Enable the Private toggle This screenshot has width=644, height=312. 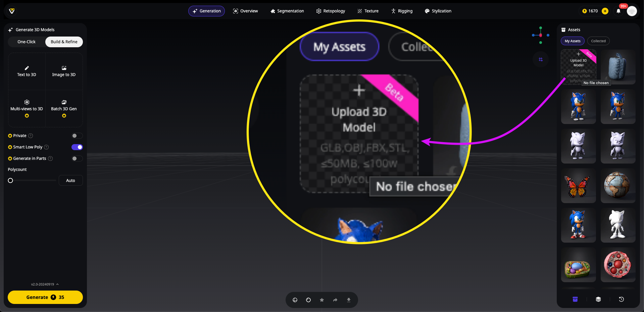(x=77, y=136)
